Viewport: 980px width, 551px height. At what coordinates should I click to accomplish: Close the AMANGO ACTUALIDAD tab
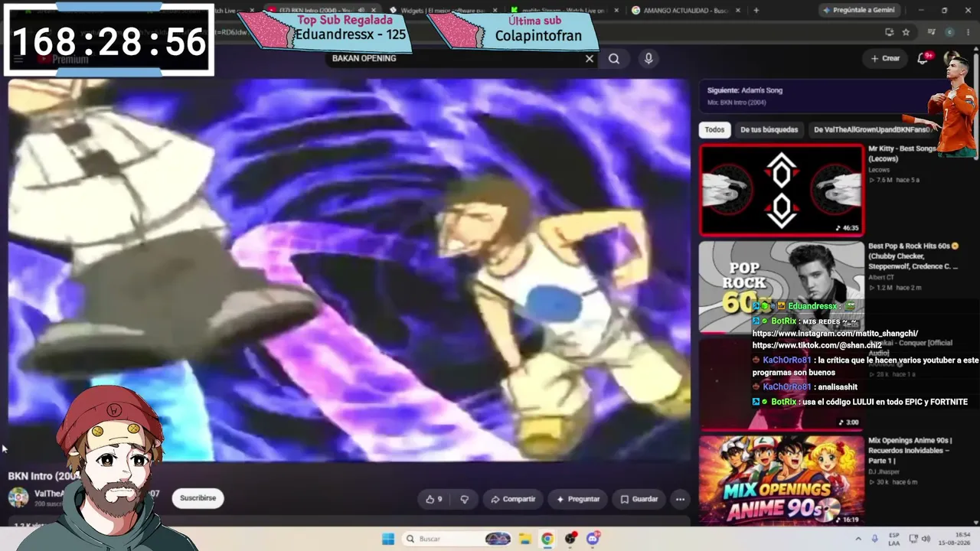point(739,10)
